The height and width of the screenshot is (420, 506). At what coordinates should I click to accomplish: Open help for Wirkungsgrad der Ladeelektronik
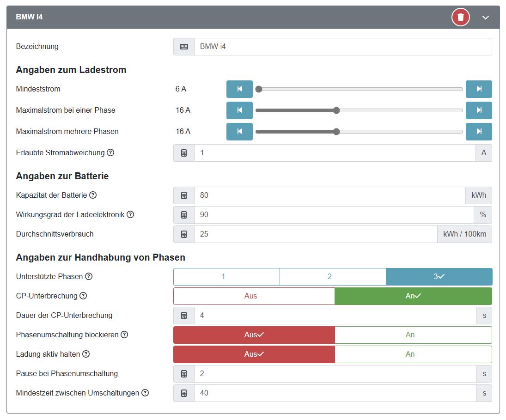[x=130, y=214]
